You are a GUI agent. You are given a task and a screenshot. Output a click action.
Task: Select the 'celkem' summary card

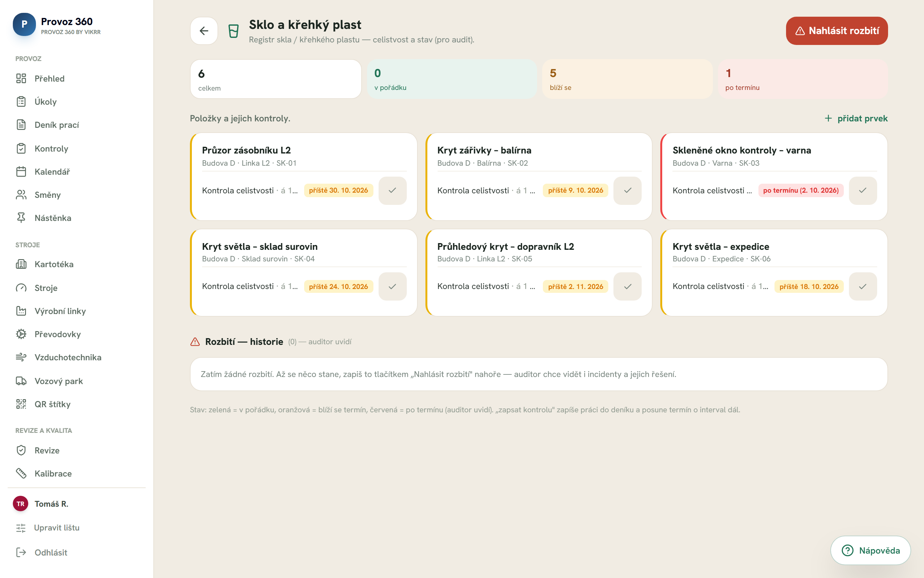pos(276,79)
